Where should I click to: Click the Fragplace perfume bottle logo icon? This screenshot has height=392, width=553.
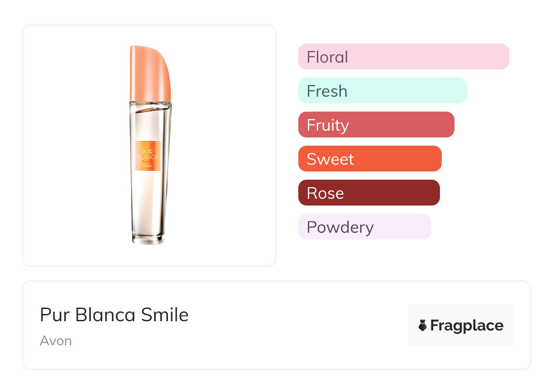(x=423, y=325)
